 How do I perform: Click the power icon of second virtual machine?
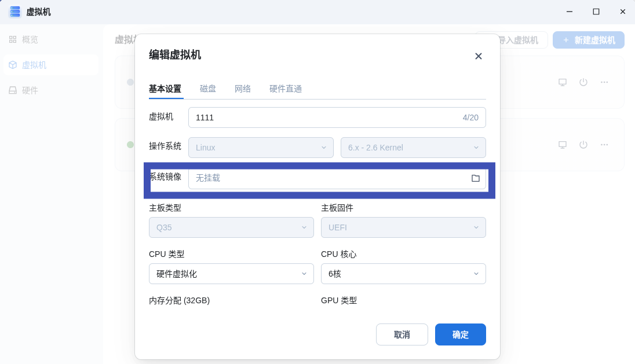pyautogui.click(x=583, y=145)
